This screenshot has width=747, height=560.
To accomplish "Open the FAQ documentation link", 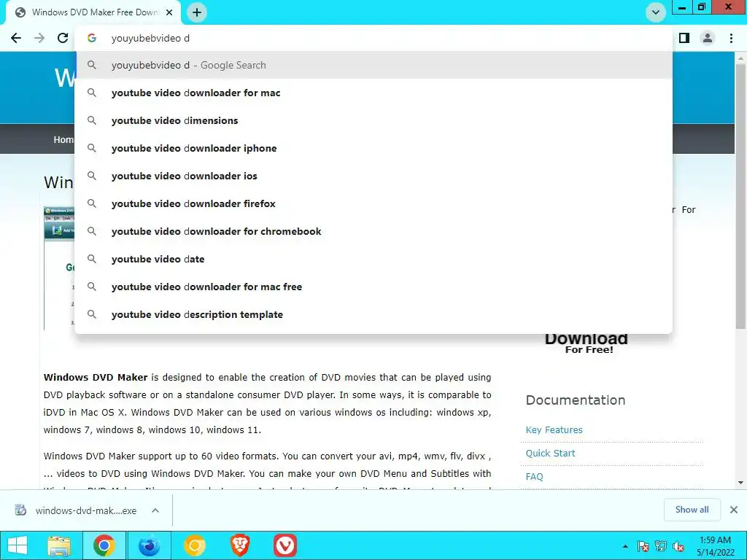I will click(534, 476).
